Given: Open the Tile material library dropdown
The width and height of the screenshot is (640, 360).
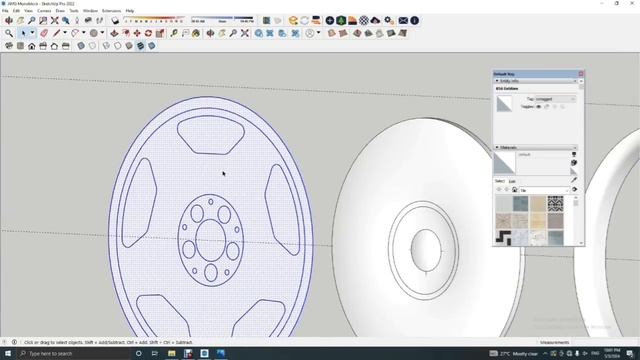Looking at the screenshot, I should (x=544, y=190).
